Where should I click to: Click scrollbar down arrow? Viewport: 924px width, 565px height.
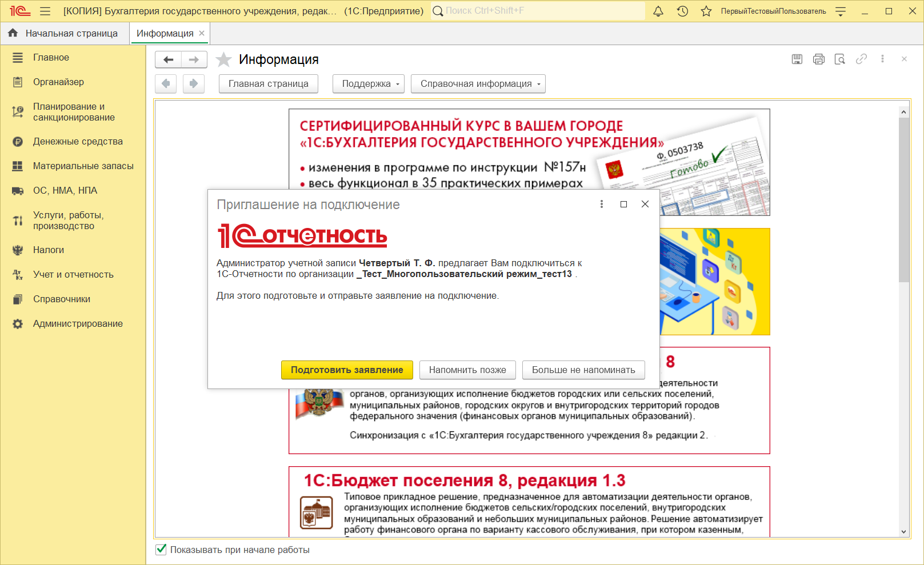(x=903, y=531)
